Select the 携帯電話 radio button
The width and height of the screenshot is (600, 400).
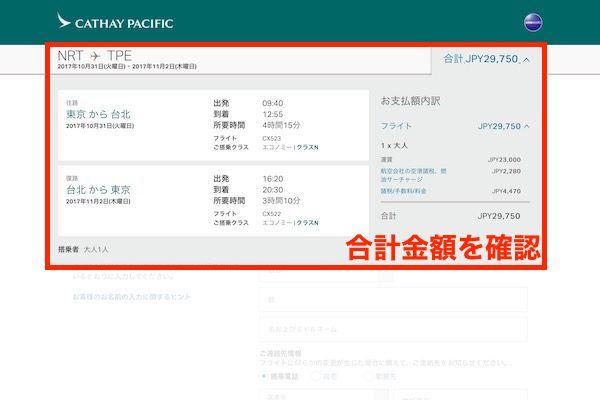click(x=264, y=376)
